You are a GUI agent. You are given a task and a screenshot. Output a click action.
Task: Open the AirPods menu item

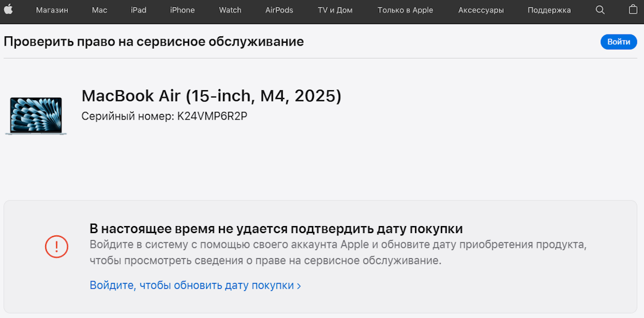tap(279, 11)
